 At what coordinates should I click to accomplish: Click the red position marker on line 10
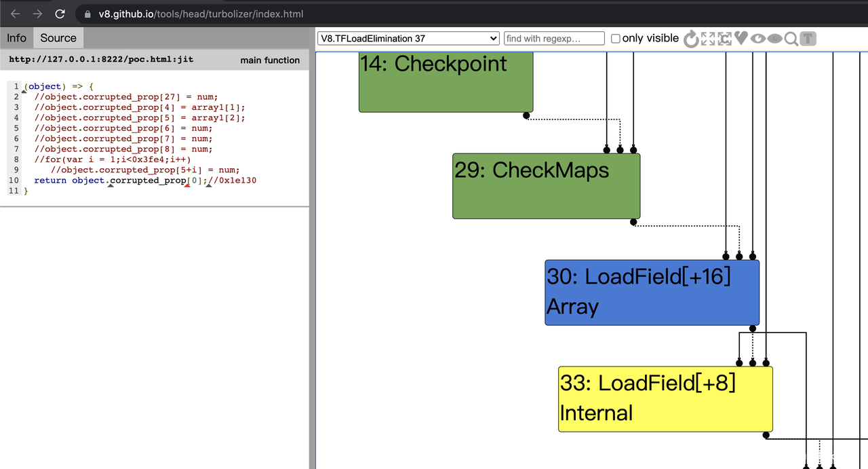point(187,185)
